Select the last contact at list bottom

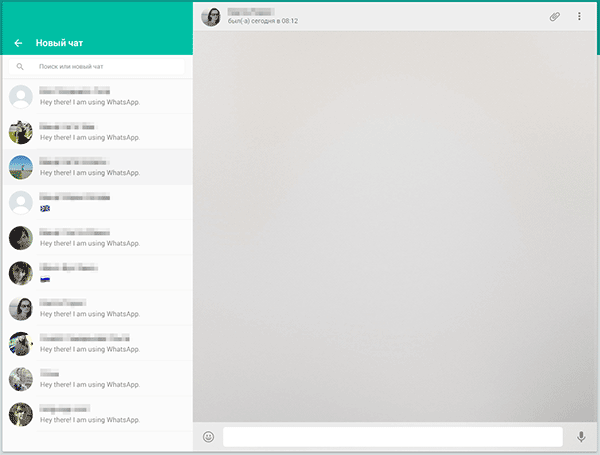click(98, 414)
